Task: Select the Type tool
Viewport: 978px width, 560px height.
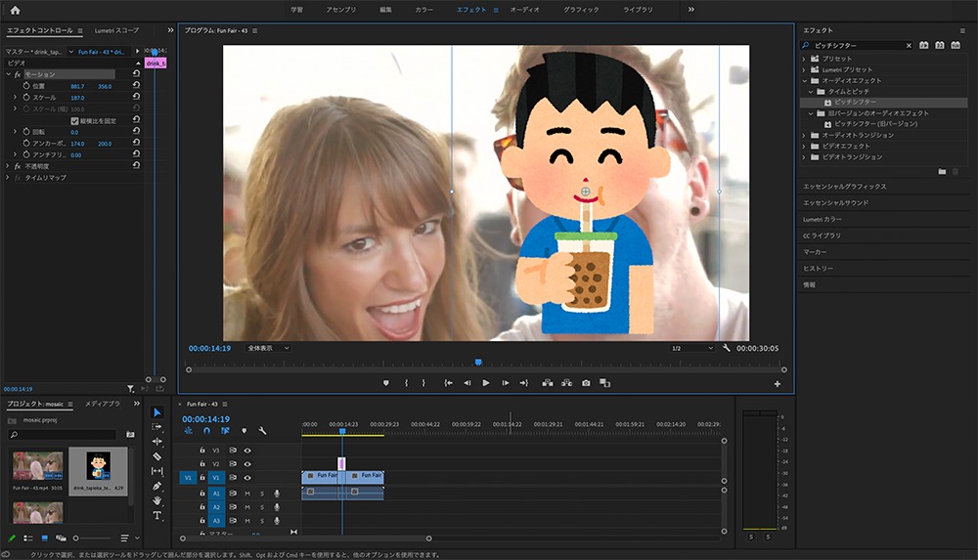Action: tap(157, 515)
